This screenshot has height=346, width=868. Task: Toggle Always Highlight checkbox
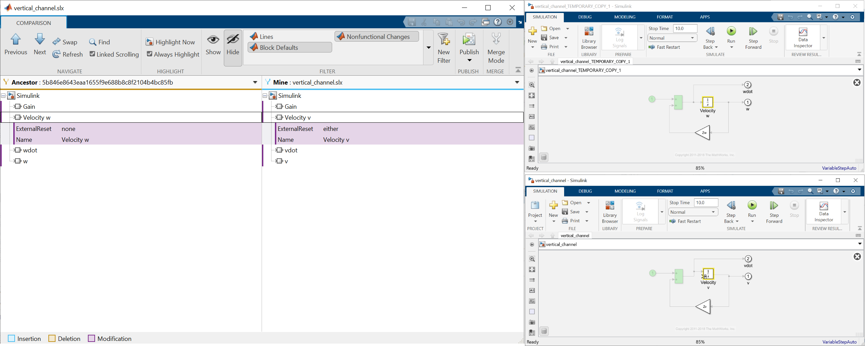point(173,54)
